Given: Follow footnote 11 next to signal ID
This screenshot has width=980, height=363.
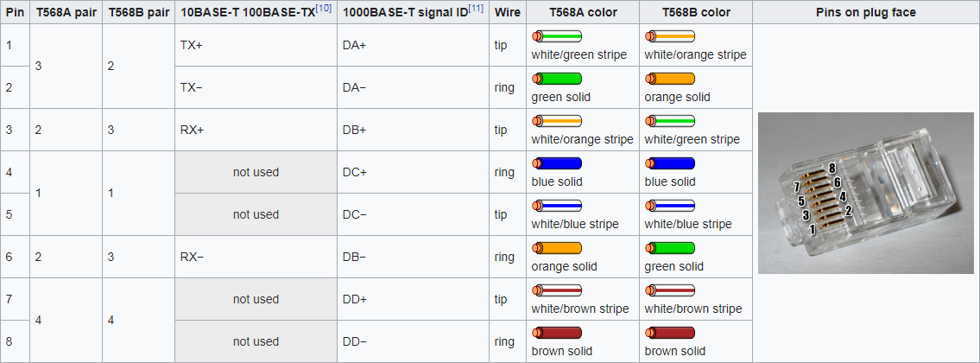Looking at the screenshot, I should tap(477, 9).
